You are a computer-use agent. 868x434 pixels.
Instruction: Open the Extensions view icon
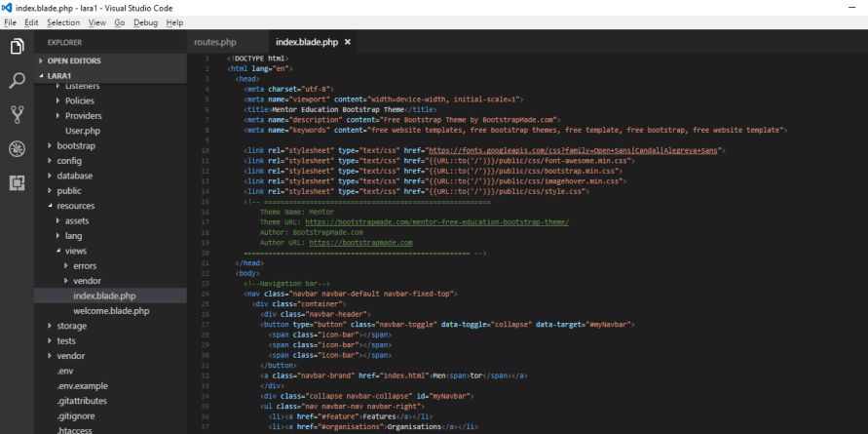point(16,184)
